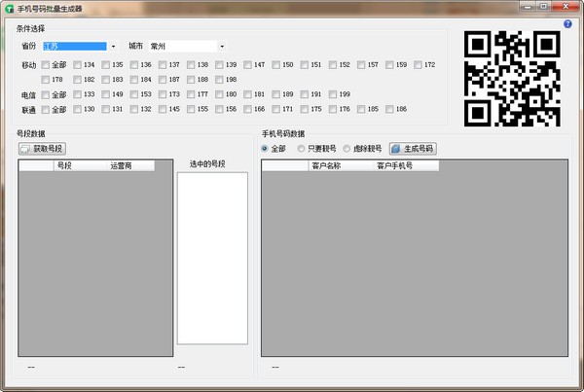584x392 pixels.
Task: Select the 175 prefix checkbox
Action: click(x=305, y=110)
